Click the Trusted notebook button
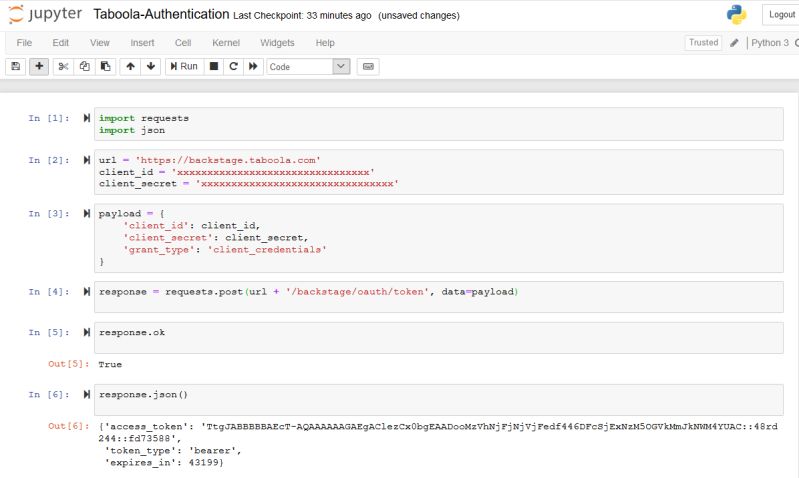Viewport: 799px width, 478px height. (703, 43)
